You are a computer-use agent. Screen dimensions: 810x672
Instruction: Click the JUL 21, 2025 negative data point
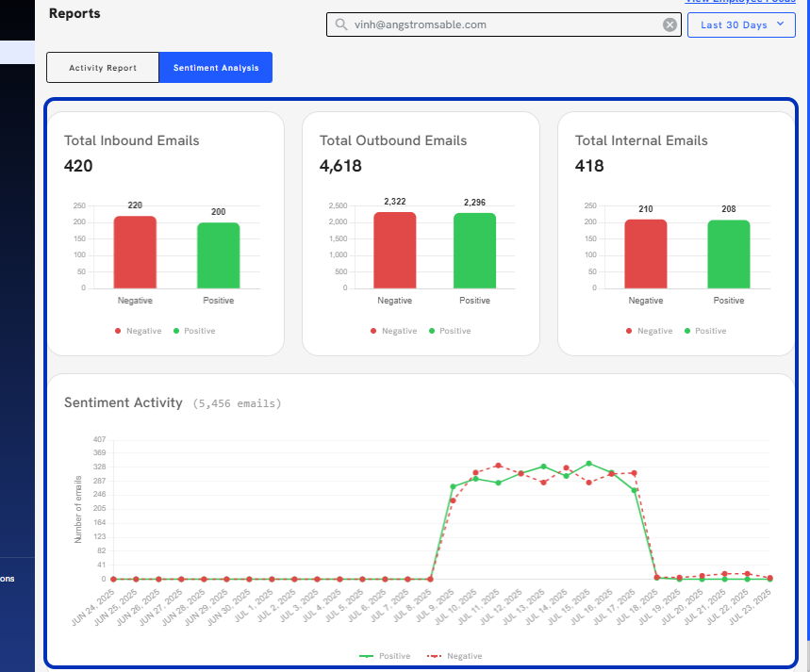pyautogui.click(x=725, y=574)
